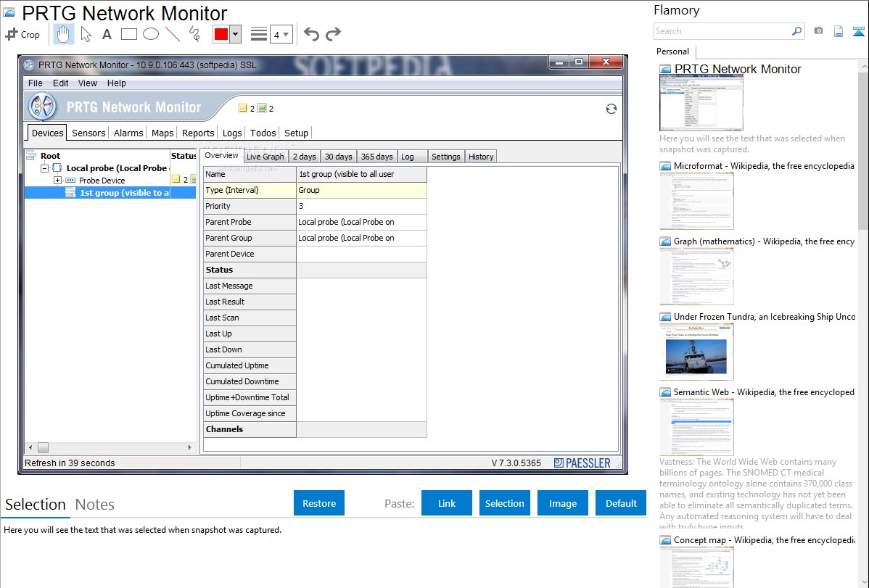This screenshot has width=869, height=588.
Task: Switch to the 365 days tab
Action: click(x=377, y=157)
